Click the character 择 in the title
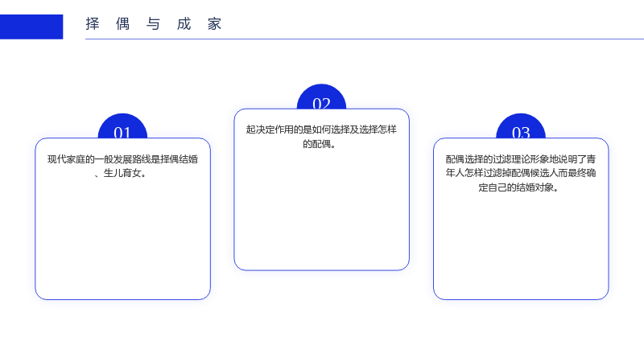 tap(93, 24)
